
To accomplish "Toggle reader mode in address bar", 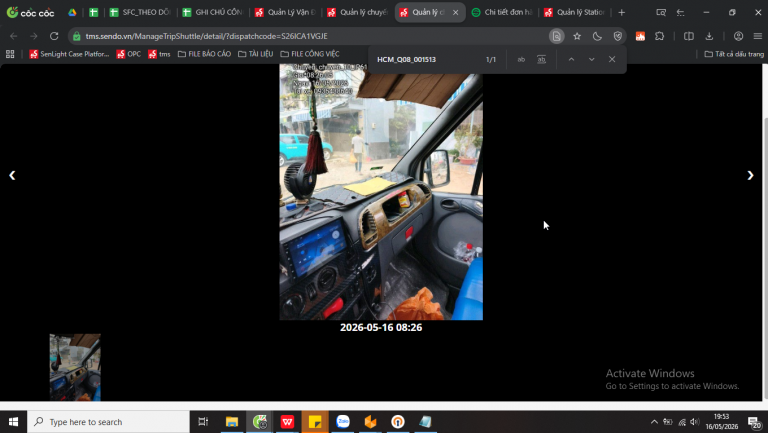I will 556,36.
